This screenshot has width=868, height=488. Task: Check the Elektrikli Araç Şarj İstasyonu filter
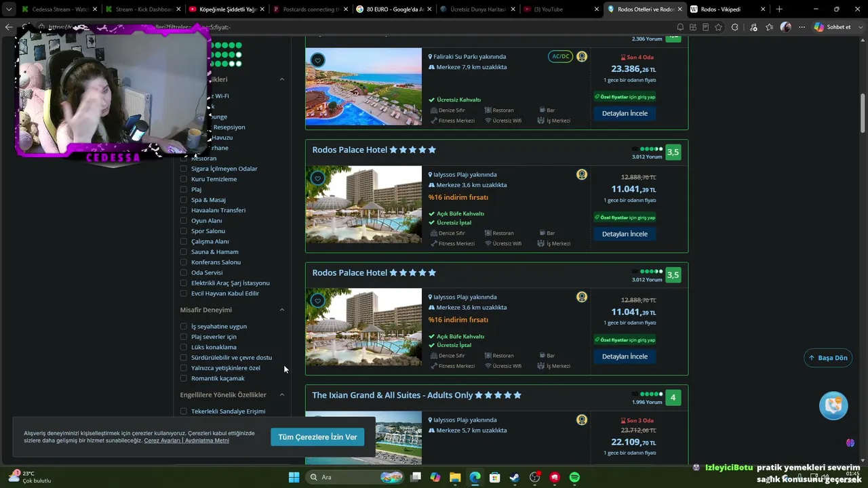pos(184,283)
